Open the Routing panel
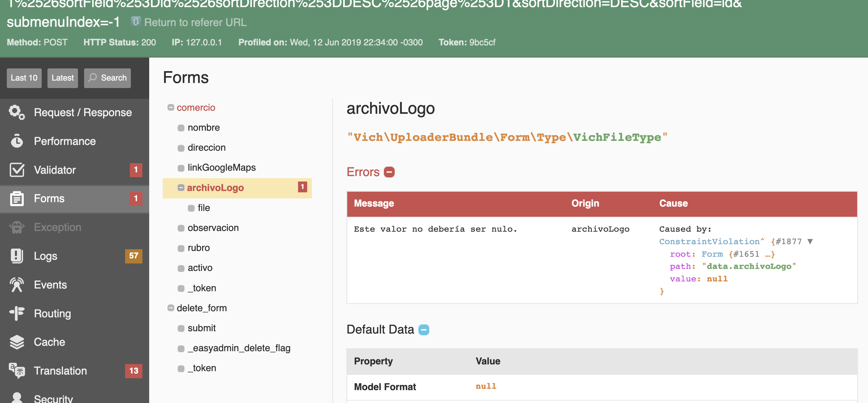The width and height of the screenshot is (868, 403). tap(75, 313)
